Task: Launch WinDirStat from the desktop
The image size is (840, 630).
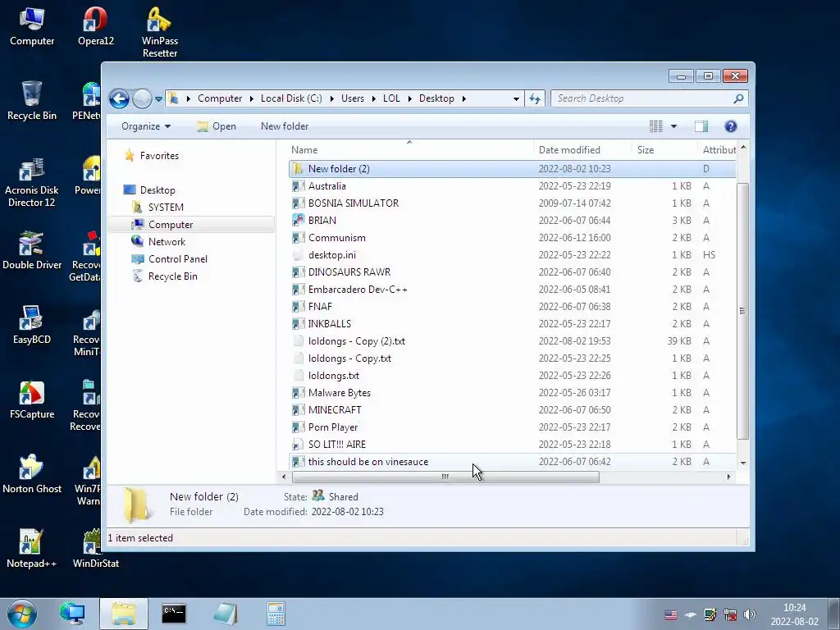Action: click(x=95, y=549)
